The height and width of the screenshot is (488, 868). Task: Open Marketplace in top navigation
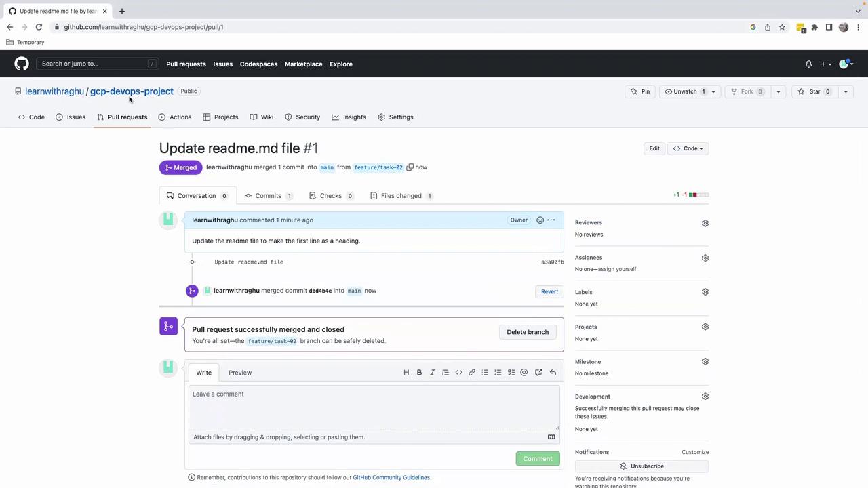point(303,64)
